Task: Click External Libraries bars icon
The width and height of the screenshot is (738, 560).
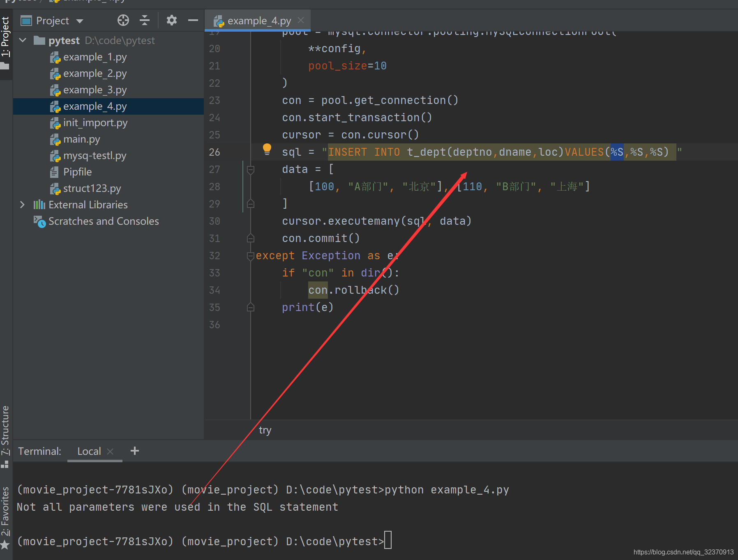Action: click(x=39, y=205)
